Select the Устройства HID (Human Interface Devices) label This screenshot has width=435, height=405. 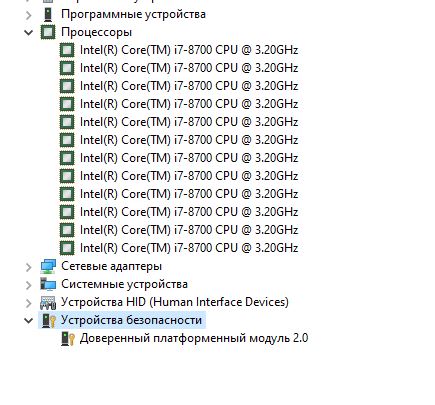click(x=175, y=302)
